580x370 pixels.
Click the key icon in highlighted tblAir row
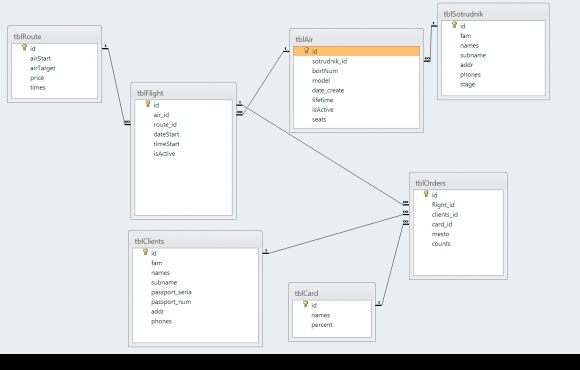coord(306,50)
